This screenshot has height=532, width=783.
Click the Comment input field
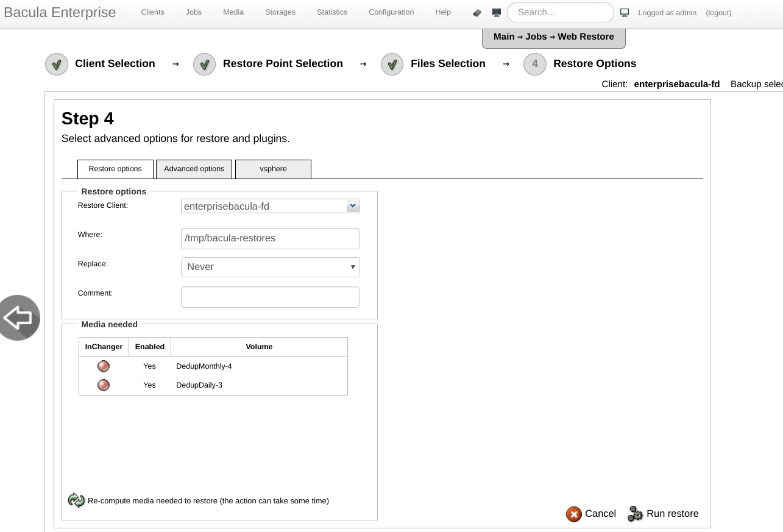[270, 297]
